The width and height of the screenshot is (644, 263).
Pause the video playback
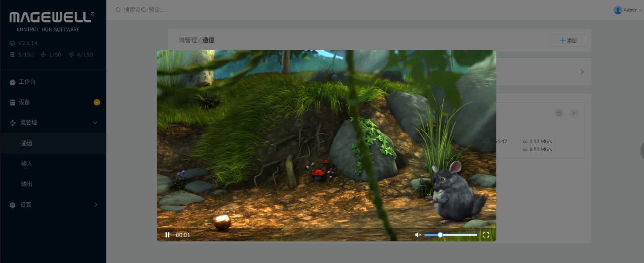click(x=167, y=235)
